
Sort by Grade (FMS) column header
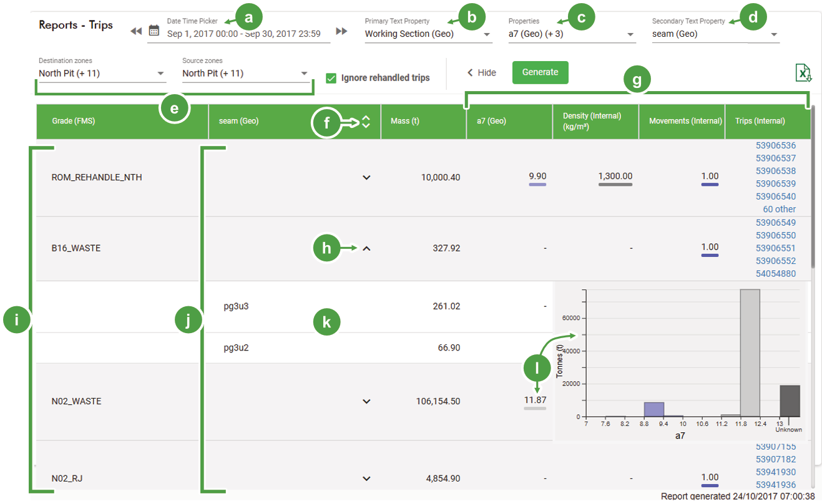[x=122, y=122]
